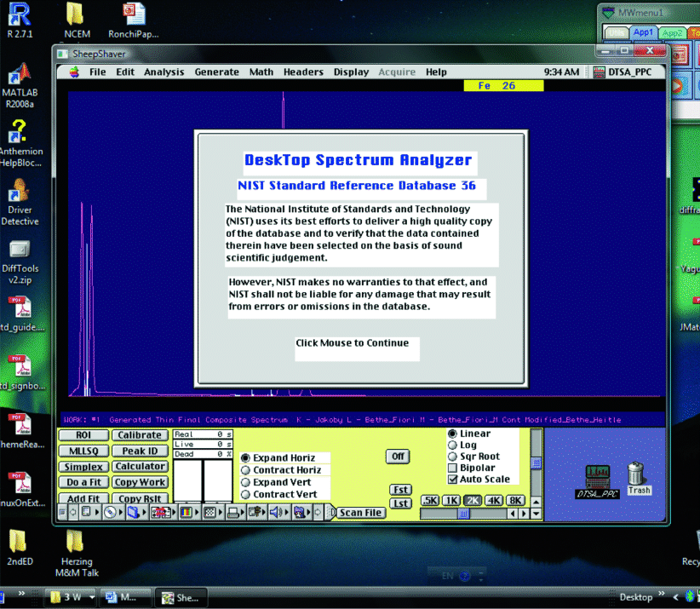Click the scroll right arrow of horizontal scrollbar
This screenshot has width=700, height=609.
[524, 514]
